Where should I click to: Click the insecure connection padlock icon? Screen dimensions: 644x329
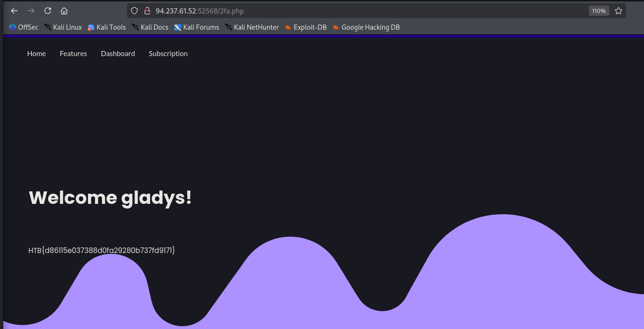point(147,11)
